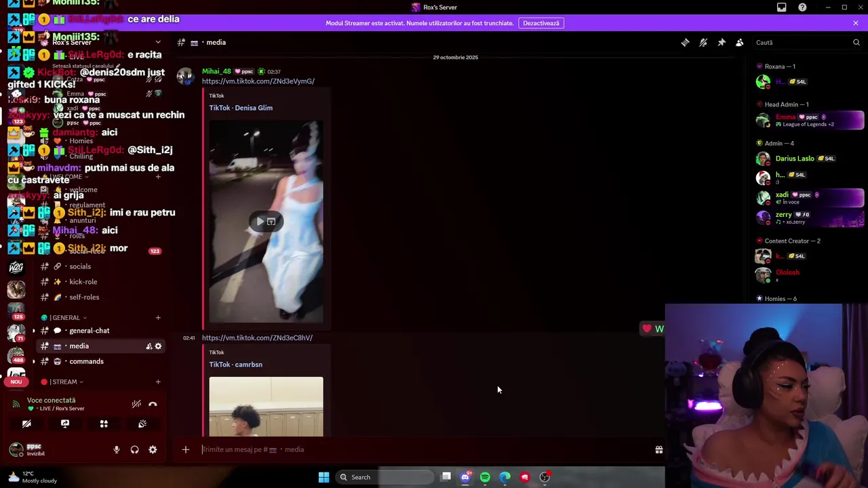Open the camrbsn TikTok video thumbnail
The image size is (868, 488).
[x=266, y=407]
